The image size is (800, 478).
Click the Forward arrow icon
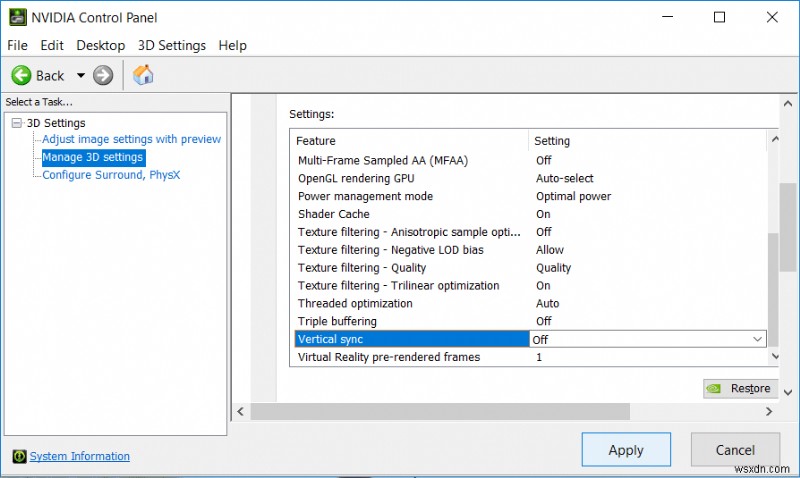(103, 75)
